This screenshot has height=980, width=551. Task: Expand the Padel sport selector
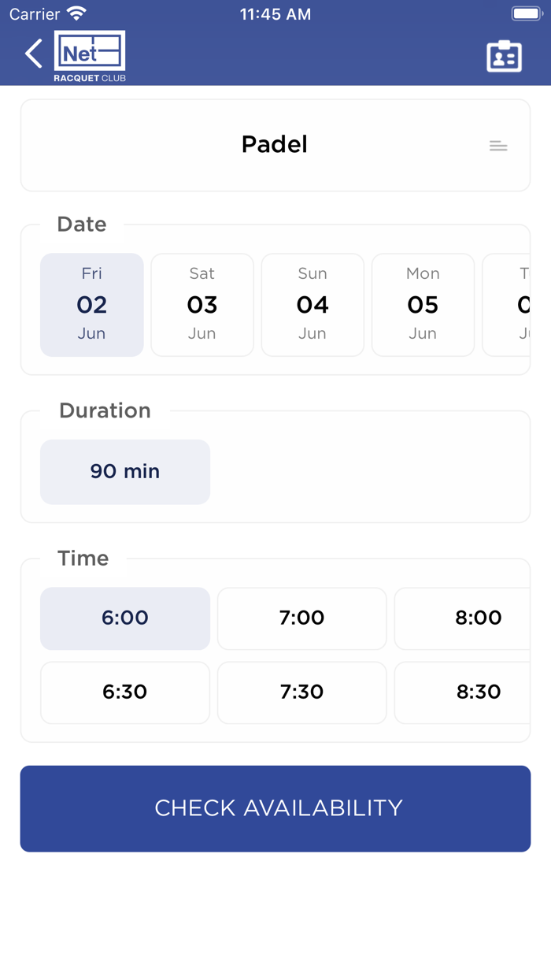(275, 145)
